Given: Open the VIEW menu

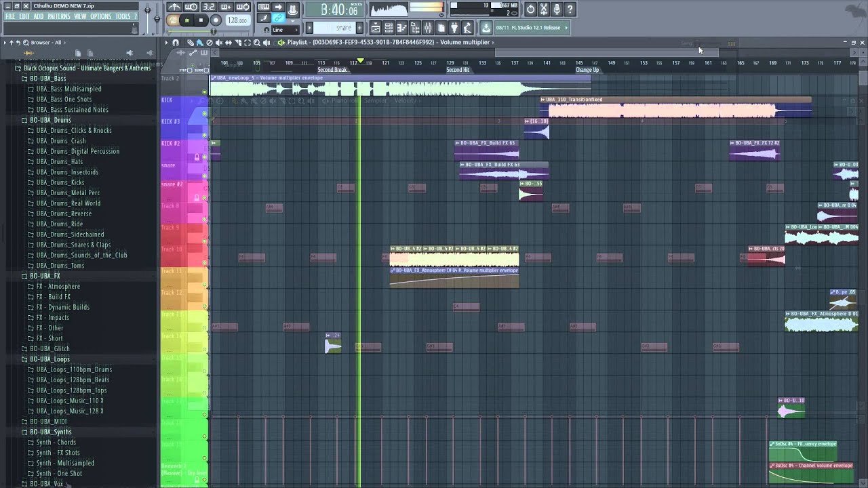Looking at the screenshot, I should click(x=80, y=16).
